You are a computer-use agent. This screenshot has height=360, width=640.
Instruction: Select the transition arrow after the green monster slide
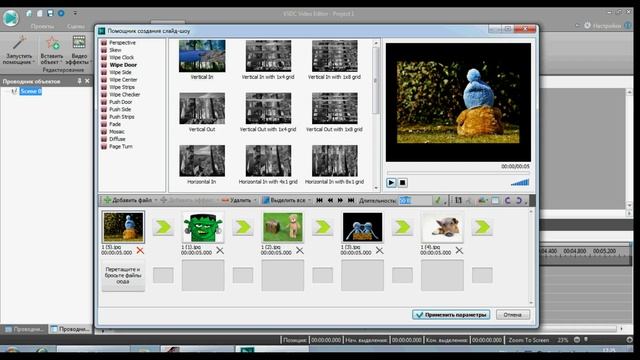(x=243, y=227)
